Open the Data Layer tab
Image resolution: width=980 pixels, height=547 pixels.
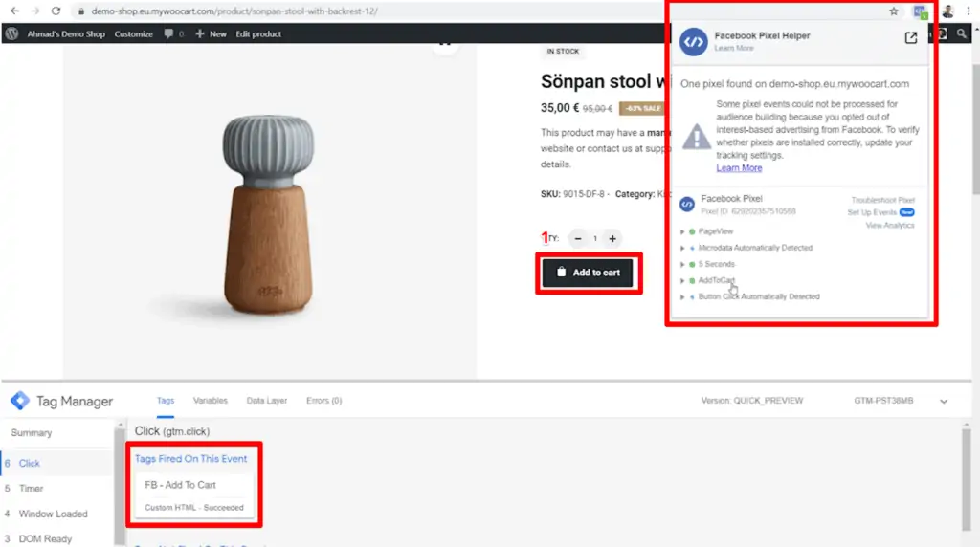point(267,401)
